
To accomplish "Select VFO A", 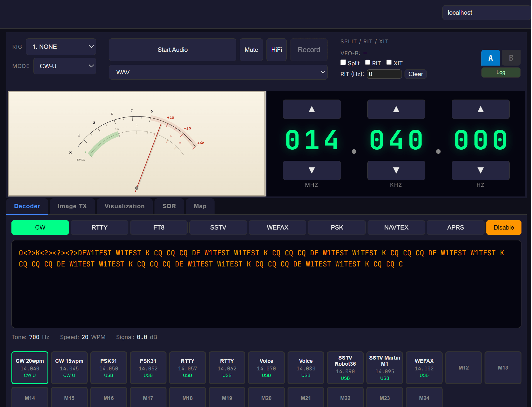I will pyautogui.click(x=490, y=58).
